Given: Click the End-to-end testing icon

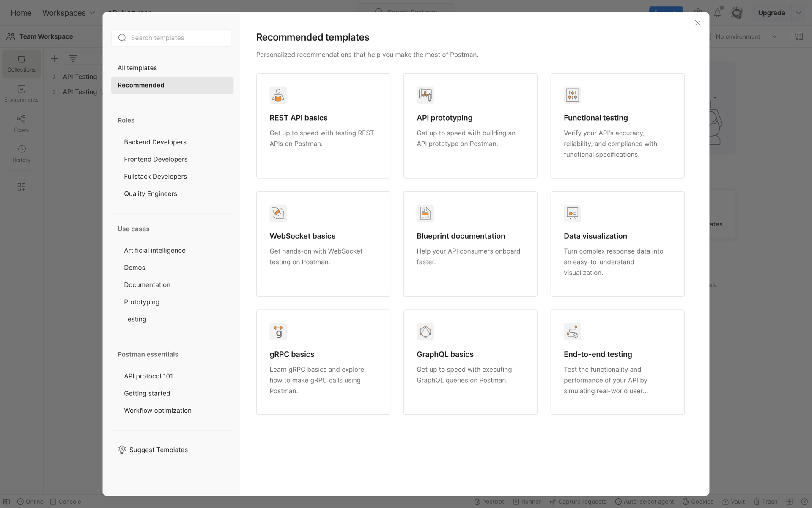Looking at the screenshot, I should tap(572, 331).
